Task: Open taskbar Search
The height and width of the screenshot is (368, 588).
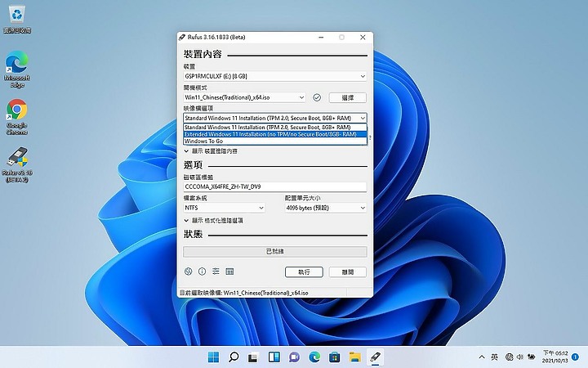Action: tap(234, 357)
